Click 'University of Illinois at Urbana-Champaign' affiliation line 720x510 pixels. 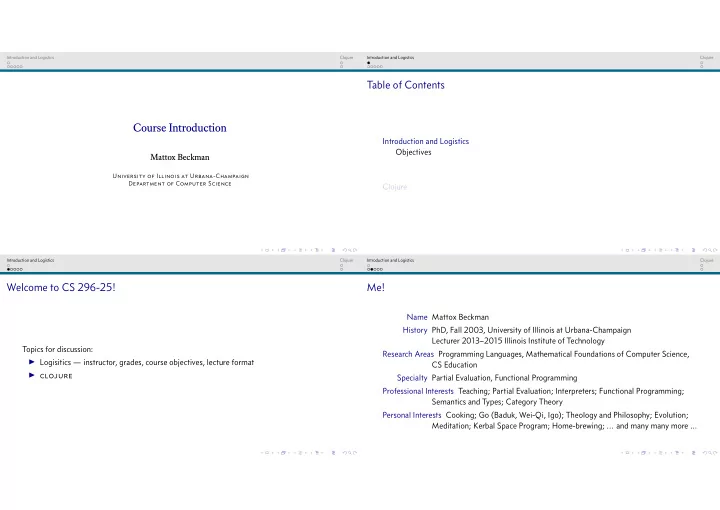(180, 176)
